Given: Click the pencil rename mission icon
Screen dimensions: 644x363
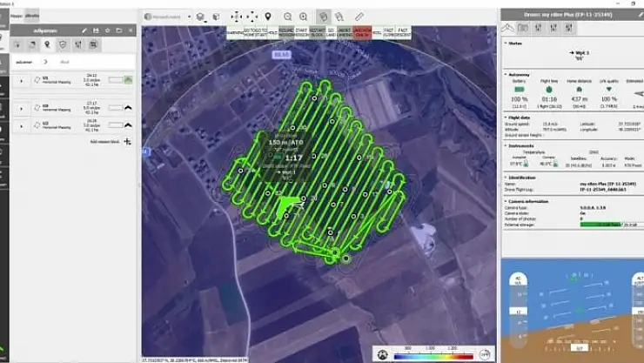Looking at the screenshot, I should coord(84,30).
